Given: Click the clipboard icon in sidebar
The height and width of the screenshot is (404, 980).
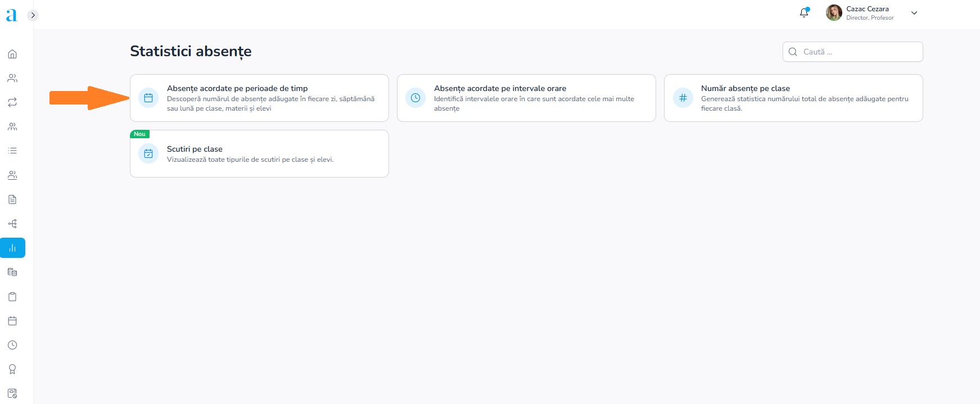Looking at the screenshot, I should (x=12, y=297).
